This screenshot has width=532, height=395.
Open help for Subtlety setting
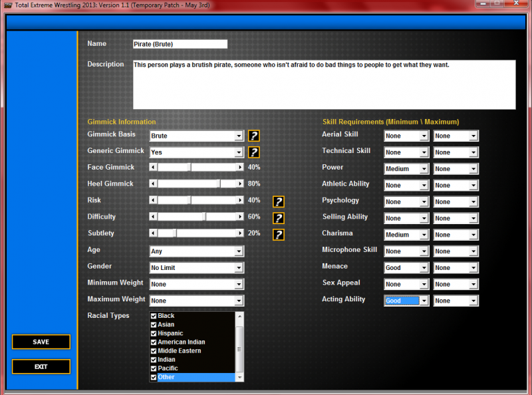279,235
